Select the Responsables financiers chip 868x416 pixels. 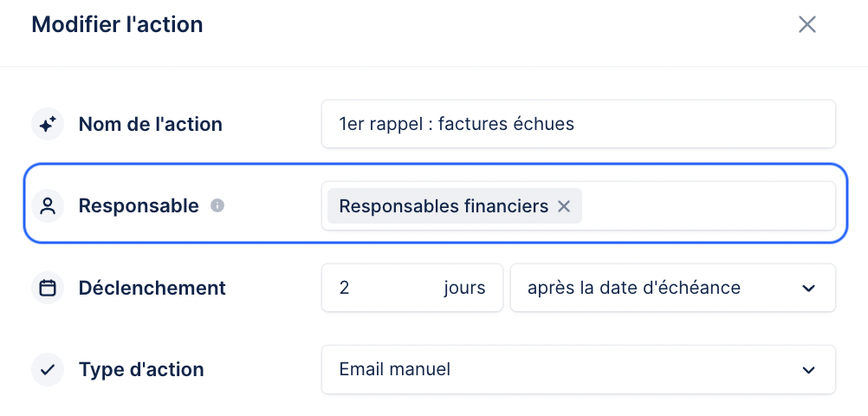point(443,206)
